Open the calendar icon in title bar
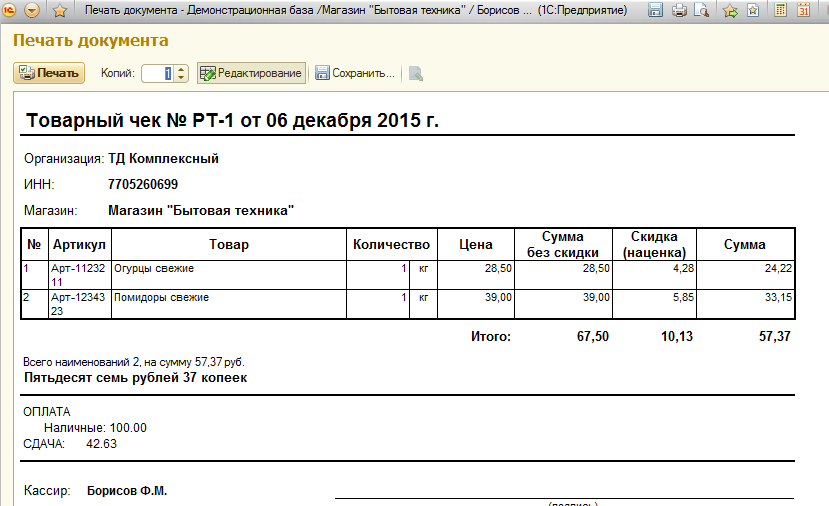 coord(804,10)
